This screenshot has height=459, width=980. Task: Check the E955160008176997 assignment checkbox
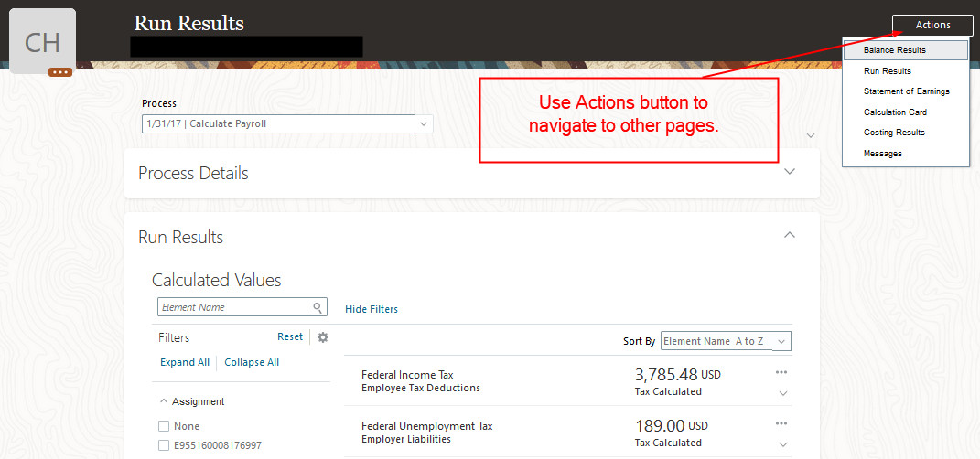click(x=164, y=445)
